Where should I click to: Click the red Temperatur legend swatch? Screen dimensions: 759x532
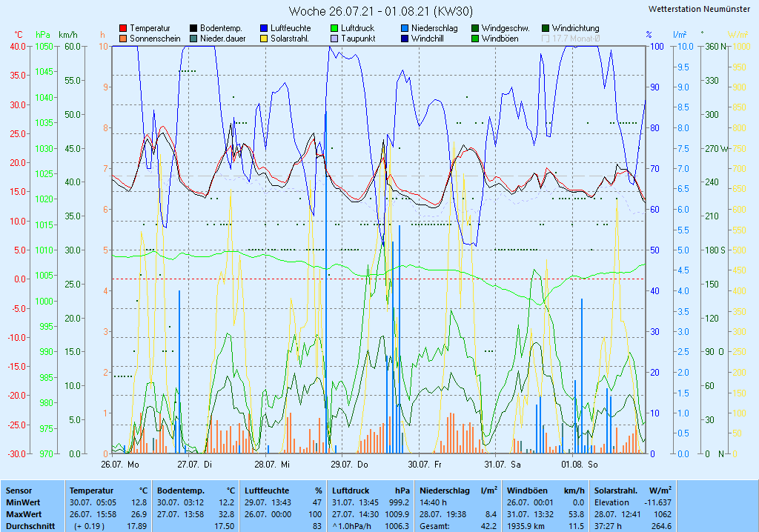click(x=123, y=29)
